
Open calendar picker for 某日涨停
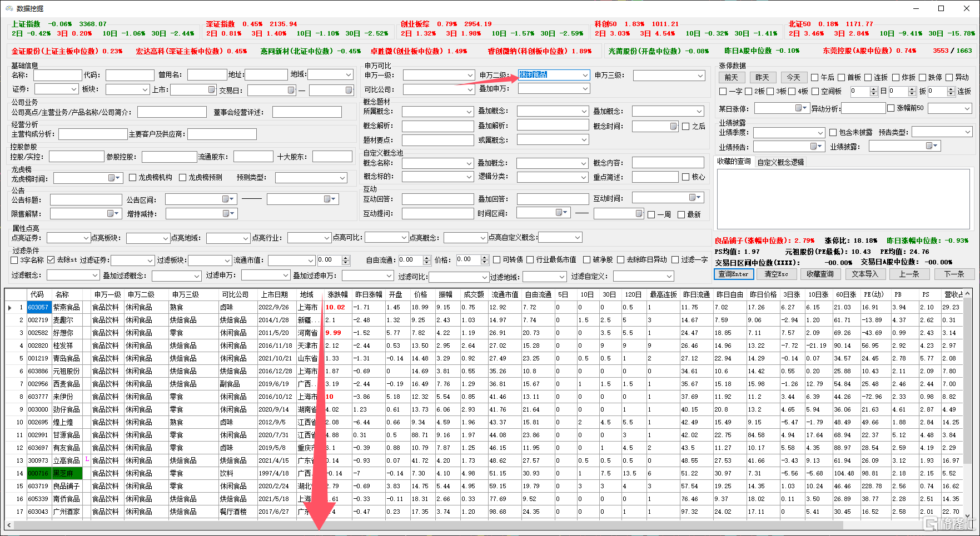tap(801, 108)
